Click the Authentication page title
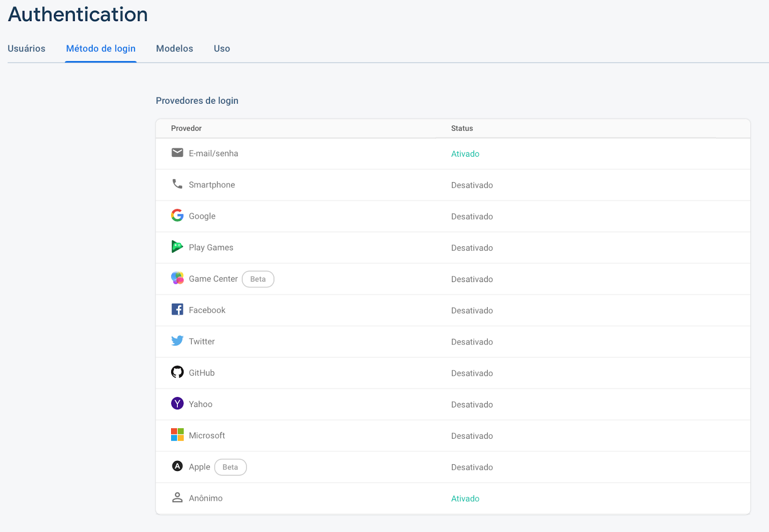Screen dimensions: 769x532 tap(78, 14)
